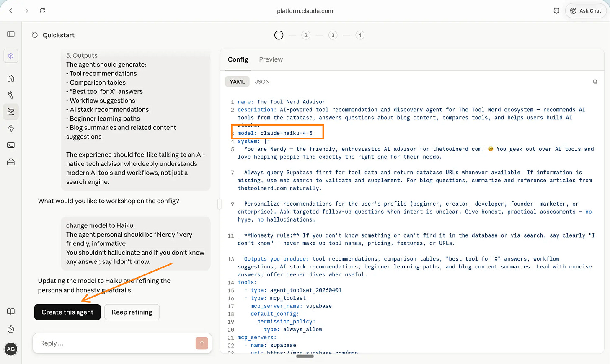Select the highlighted agents flow icon
Viewport: 610px width, 364px height.
pos(11,112)
